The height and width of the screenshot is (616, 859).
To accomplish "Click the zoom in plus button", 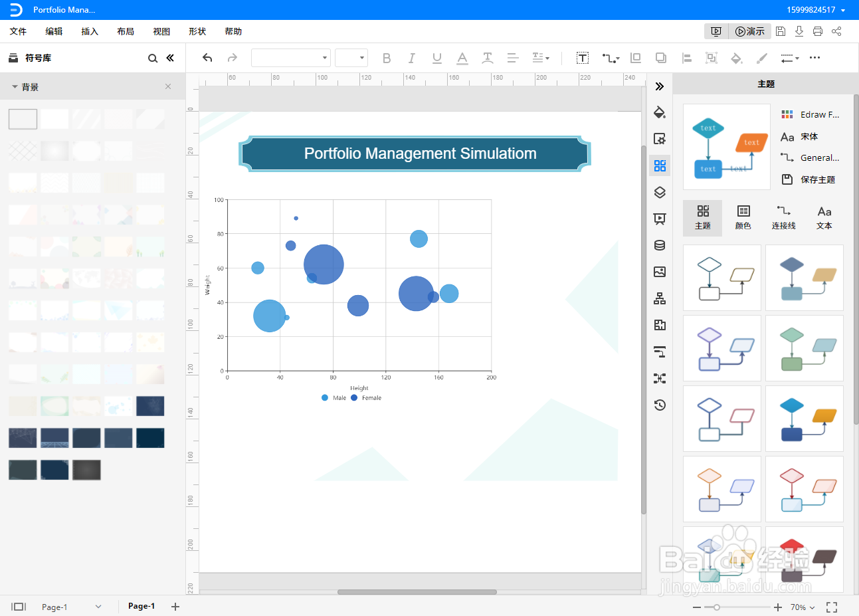I will pyautogui.click(x=778, y=607).
